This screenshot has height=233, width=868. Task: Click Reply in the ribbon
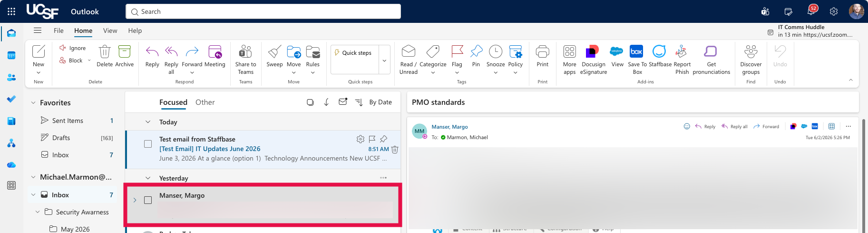tap(152, 56)
